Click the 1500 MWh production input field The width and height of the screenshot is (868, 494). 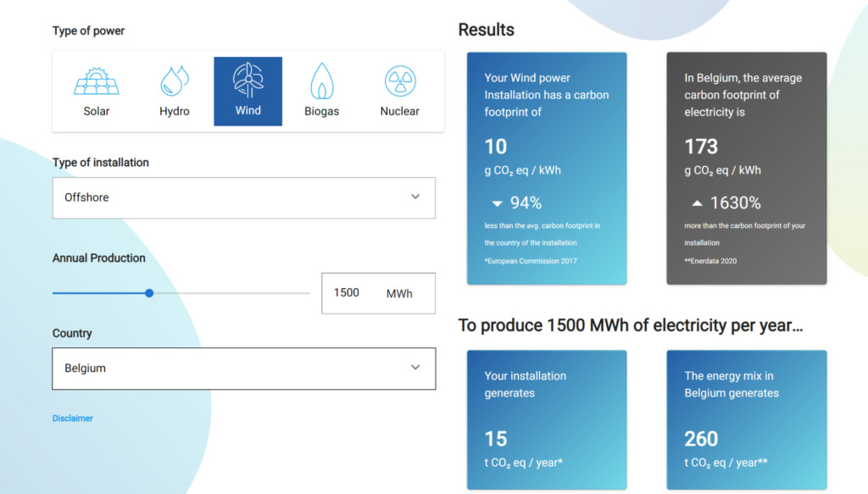point(379,293)
